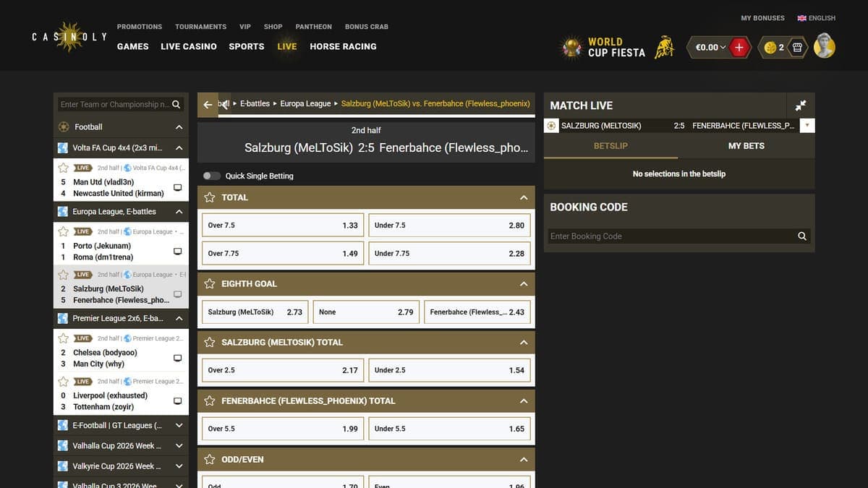Viewport: 868px width, 488px height.
Task: Bet Fenerbahce Under 5.5 at 1.65
Action: pos(449,429)
